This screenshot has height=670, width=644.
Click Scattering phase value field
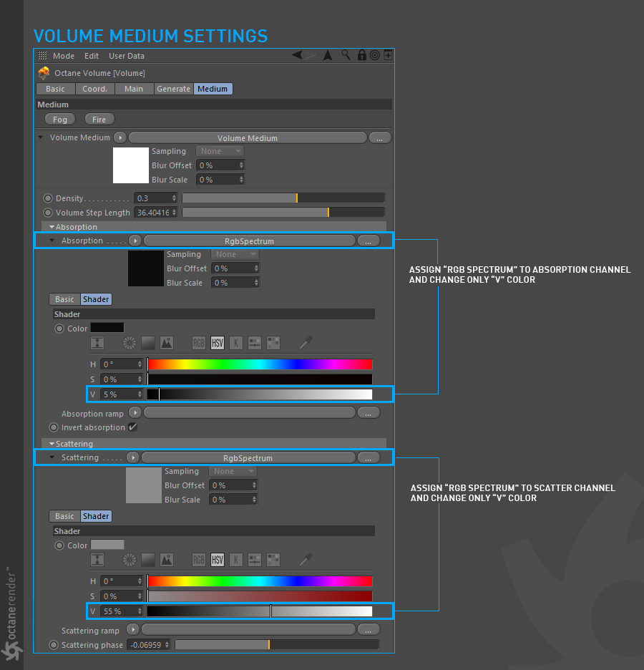point(149,645)
